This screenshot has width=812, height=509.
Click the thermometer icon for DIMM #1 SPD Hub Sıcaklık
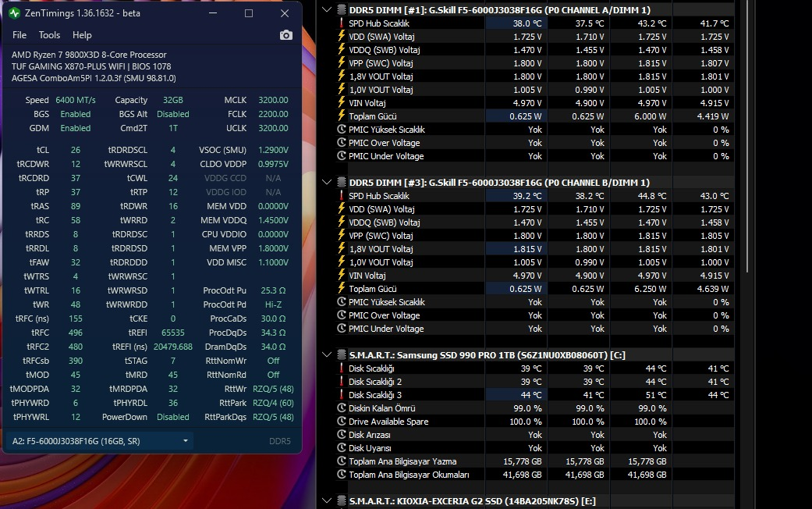tap(342, 23)
